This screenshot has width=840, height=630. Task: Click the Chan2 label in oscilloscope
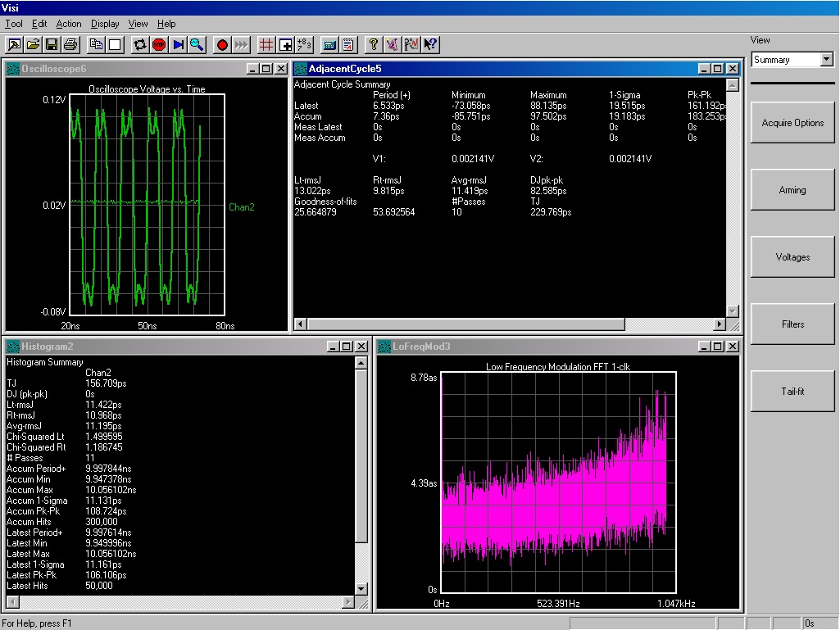click(x=242, y=207)
